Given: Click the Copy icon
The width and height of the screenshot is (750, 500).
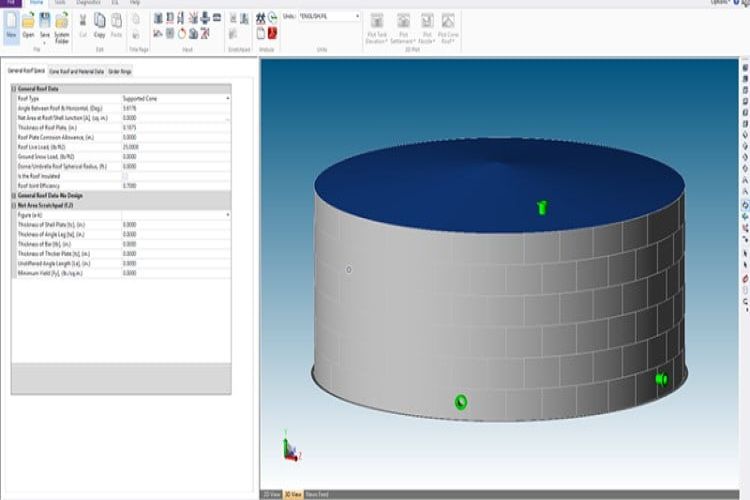Looking at the screenshot, I should pos(100,22).
